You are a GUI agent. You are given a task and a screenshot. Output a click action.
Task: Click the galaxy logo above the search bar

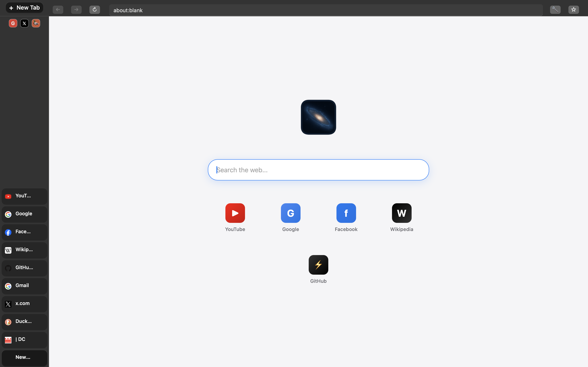318,117
